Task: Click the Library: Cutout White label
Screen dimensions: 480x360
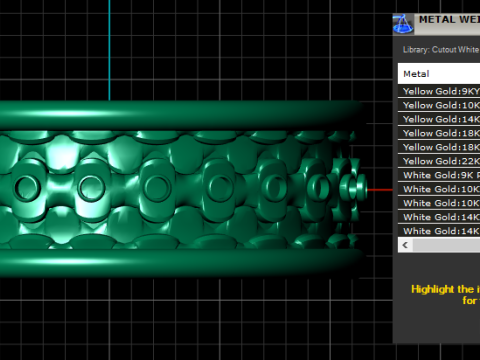Action: click(x=441, y=50)
